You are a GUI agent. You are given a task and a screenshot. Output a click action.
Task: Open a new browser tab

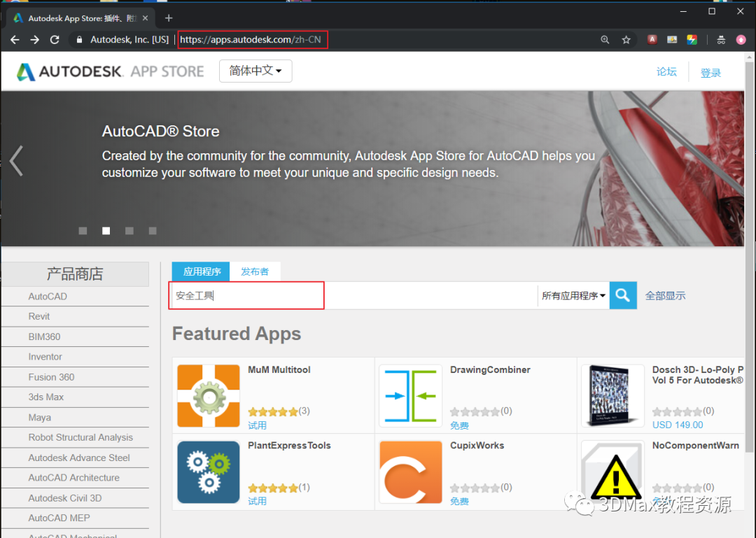pyautogui.click(x=168, y=18)
